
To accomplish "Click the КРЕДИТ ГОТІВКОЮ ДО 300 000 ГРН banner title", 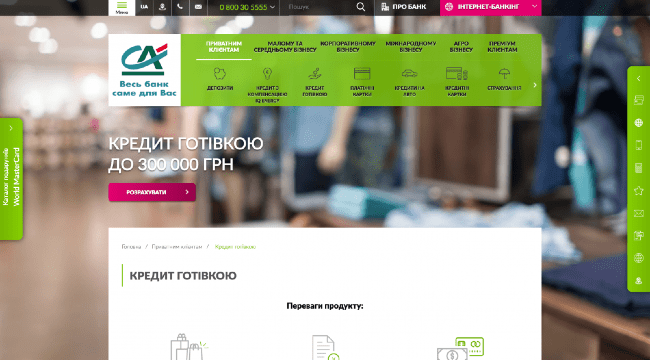I will 186,154.
